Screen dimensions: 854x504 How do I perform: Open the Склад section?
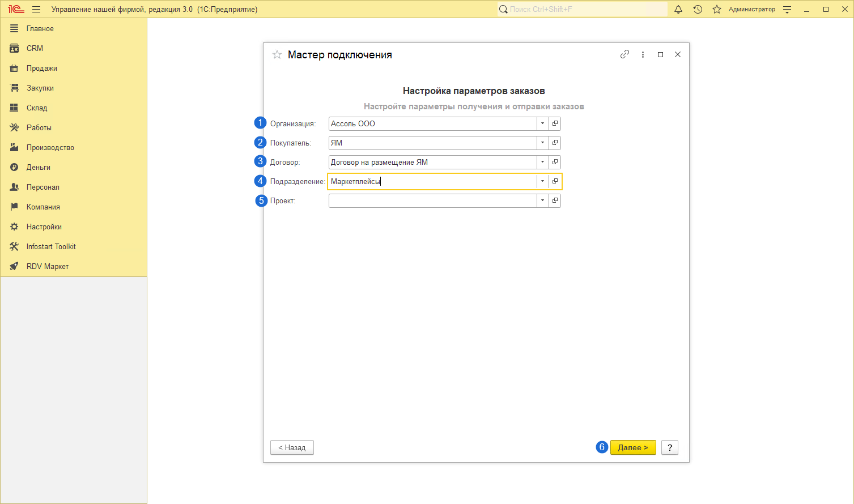pyautogui.click(x=74, y=108)
